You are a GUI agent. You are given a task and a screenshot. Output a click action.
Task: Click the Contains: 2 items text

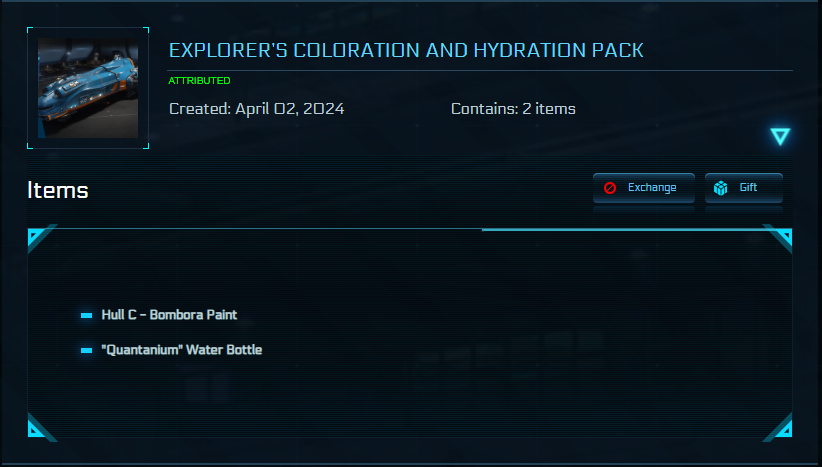click(513, 109)
